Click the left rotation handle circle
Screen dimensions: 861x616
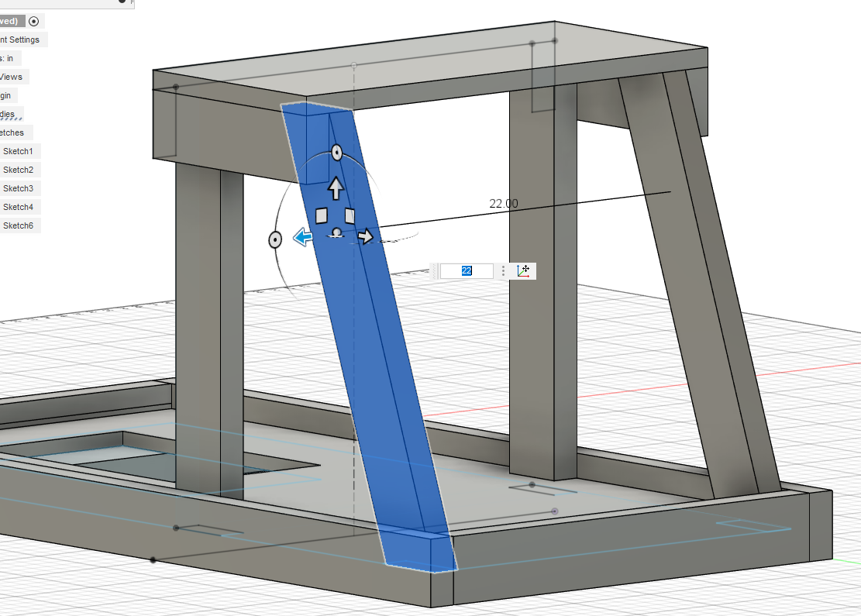275,239
